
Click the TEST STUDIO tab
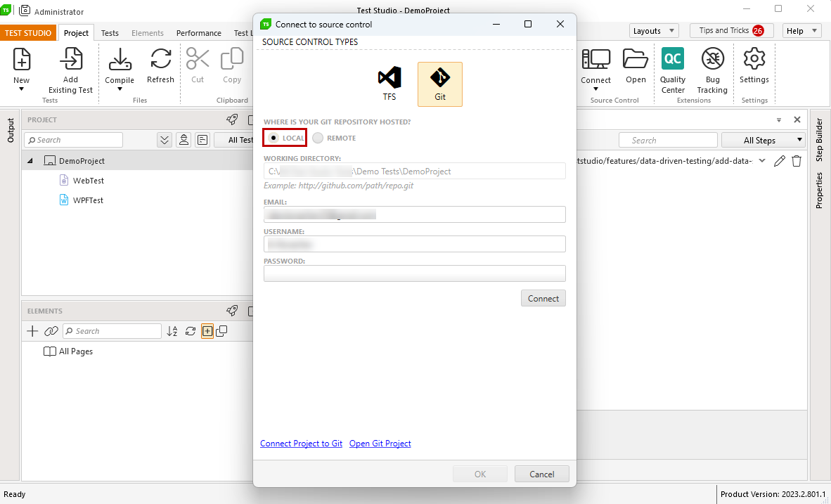28,33
